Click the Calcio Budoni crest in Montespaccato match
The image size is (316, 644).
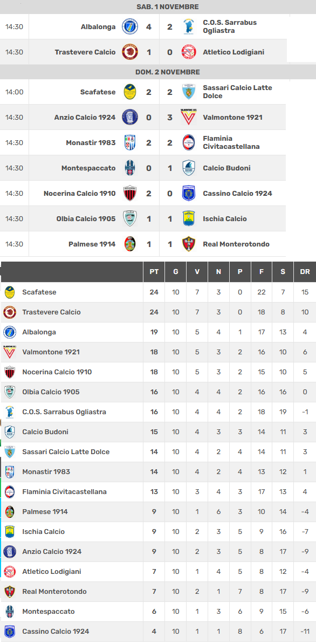coord(188,168)
